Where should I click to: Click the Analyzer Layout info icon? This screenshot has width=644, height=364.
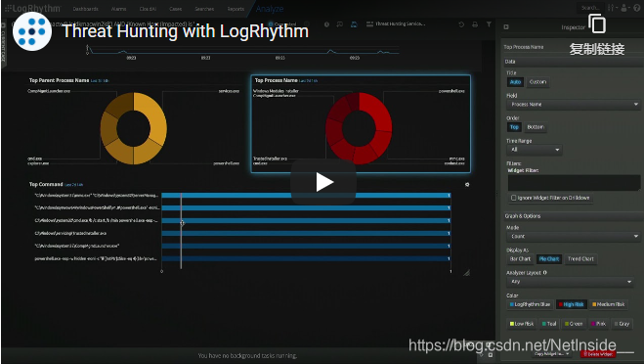(x=544, y=272)
